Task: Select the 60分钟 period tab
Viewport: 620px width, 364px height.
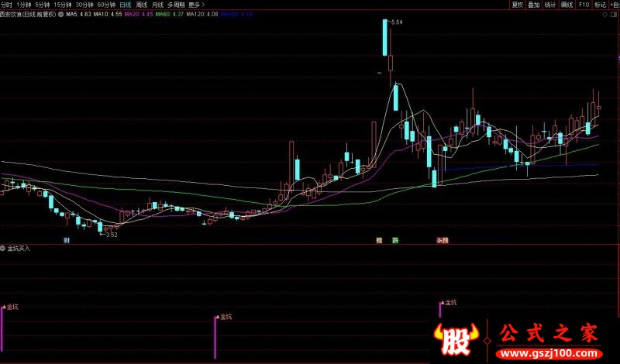Action: [x=106, y=5]
